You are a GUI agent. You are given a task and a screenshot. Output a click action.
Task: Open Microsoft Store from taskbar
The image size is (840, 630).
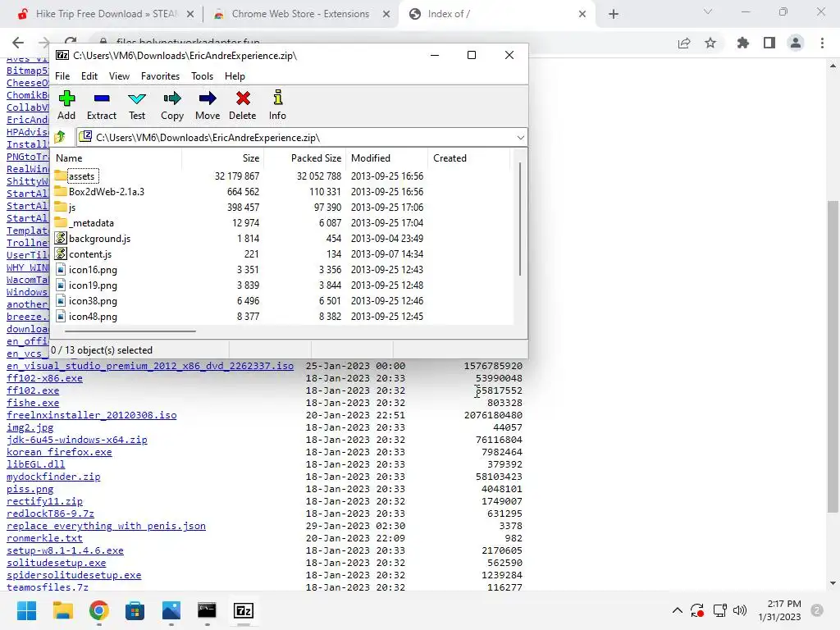135,610
